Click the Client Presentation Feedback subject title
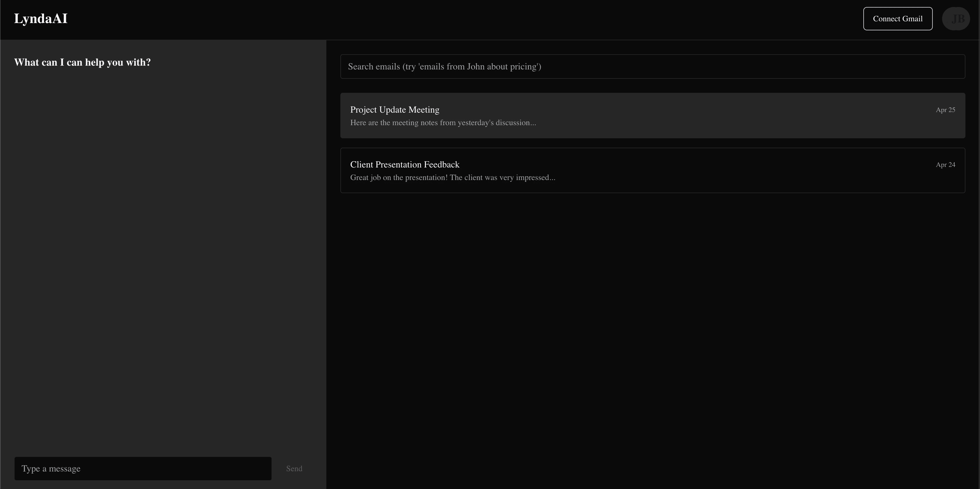 click(x=405, y=165)
